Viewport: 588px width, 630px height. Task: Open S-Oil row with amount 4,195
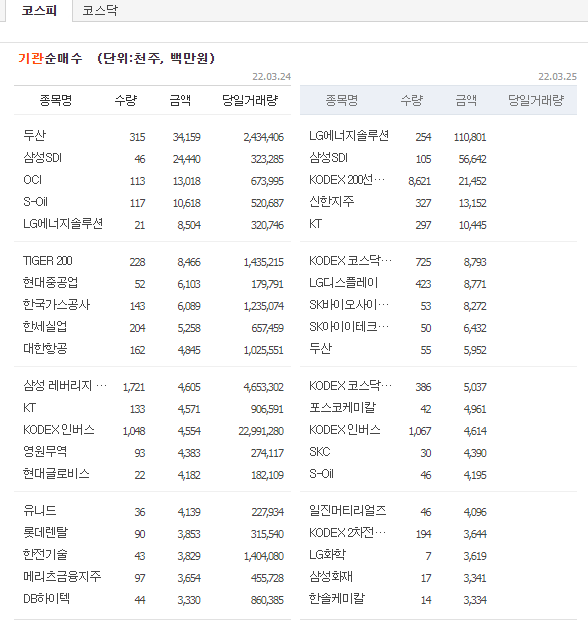(322, 474)
